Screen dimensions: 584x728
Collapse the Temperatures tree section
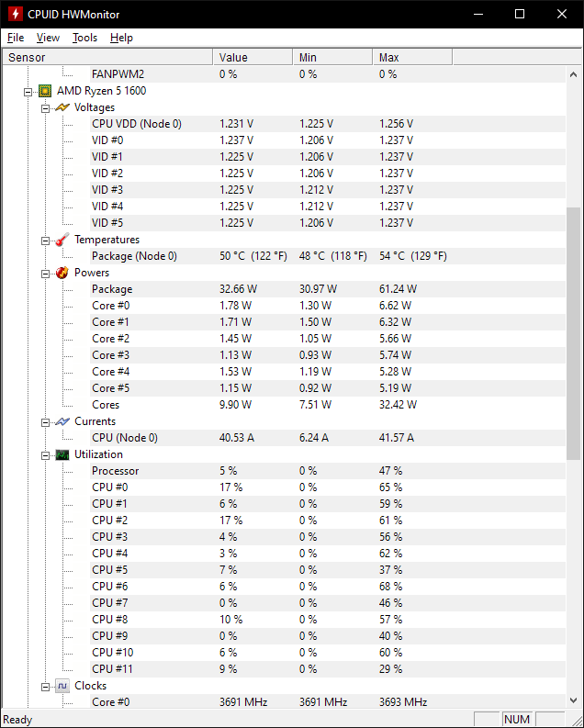pos(46,240)
